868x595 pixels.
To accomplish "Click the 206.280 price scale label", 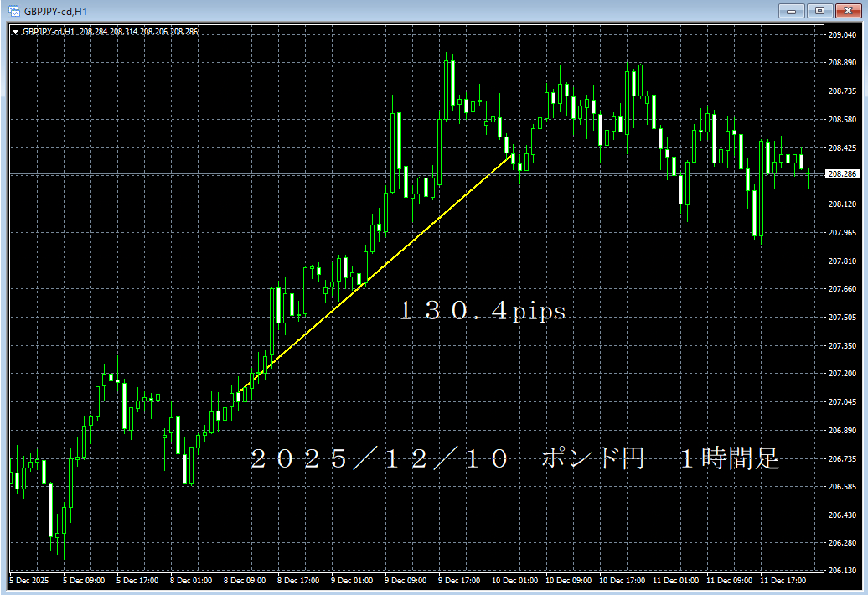I will tap(842, 543).
